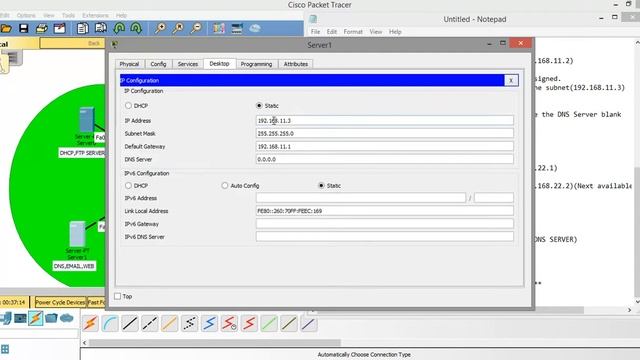Viewport: 640px width, 360px height.
Task: Click the IPv6 Gateway input field
Action: [384, 224]
